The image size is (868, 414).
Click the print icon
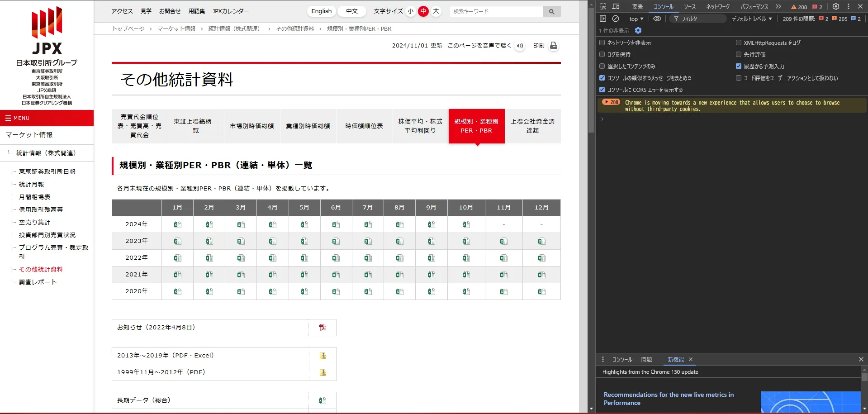coord(554,46)
